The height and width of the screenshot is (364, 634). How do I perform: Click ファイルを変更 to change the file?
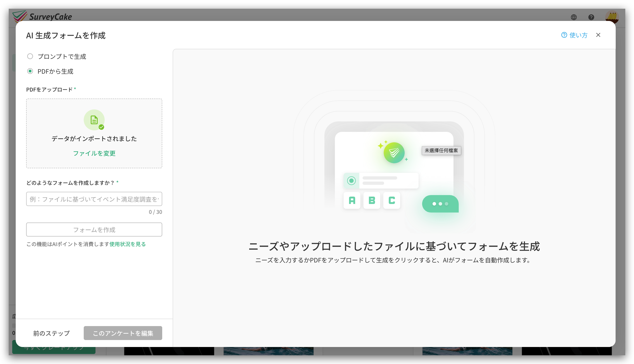click(94, 153)
